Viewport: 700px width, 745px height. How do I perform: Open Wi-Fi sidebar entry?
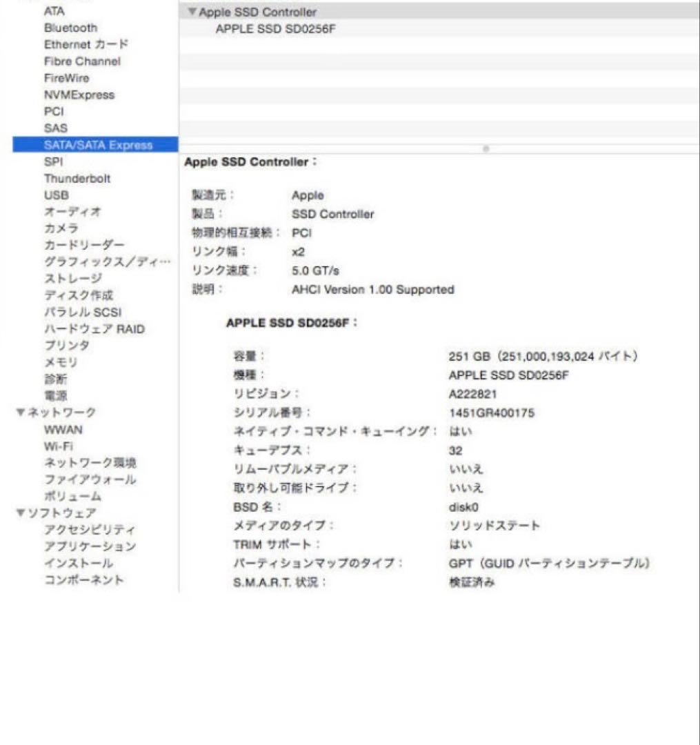pos(59,446)
